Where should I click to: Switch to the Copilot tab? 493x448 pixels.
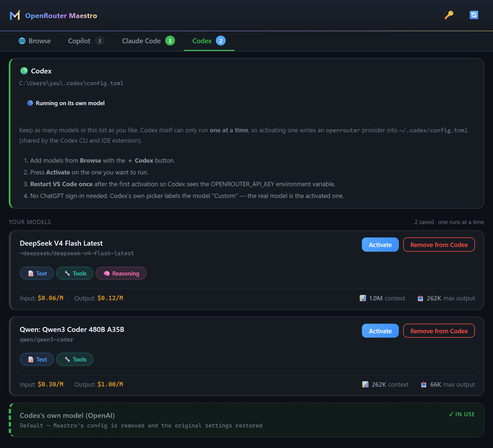coord(86,41)
